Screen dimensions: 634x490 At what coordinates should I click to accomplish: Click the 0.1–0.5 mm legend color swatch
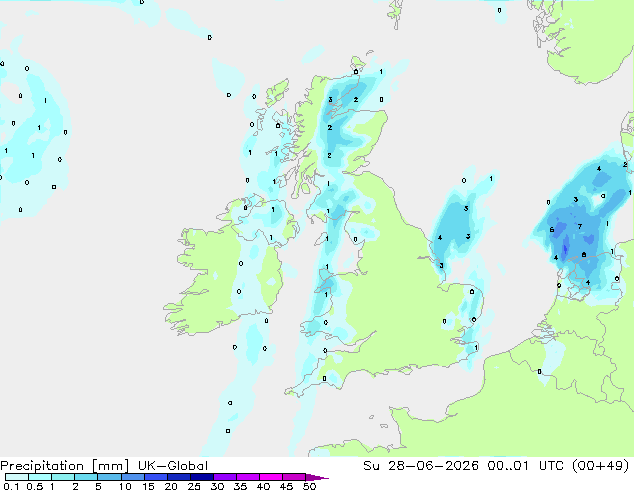[x=17, y=477]
